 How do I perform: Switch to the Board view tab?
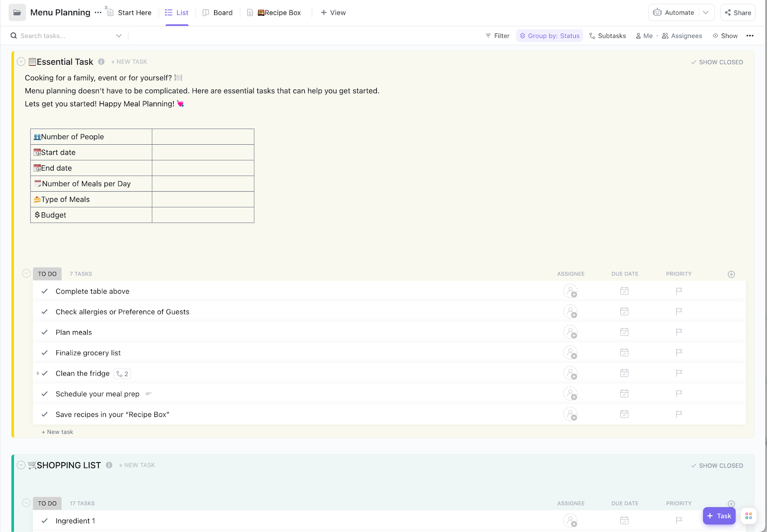pyautogui.click(x=218, y=12)
